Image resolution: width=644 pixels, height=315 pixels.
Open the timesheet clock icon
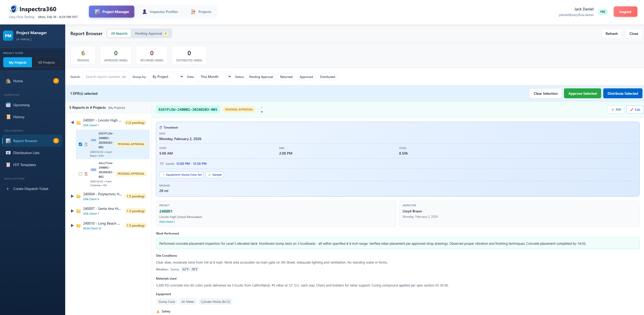161,127
